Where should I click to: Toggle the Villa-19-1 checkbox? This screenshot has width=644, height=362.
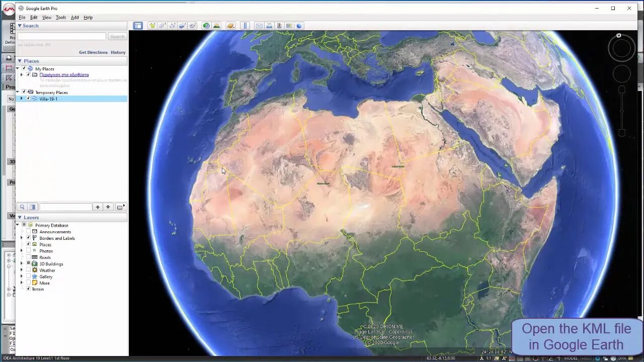[28, 99]
